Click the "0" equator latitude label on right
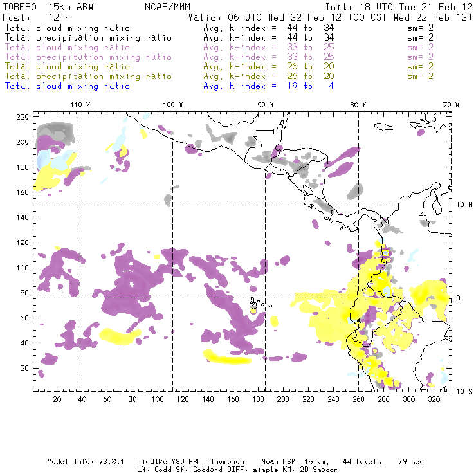476x476 pixels. point(459,298)
